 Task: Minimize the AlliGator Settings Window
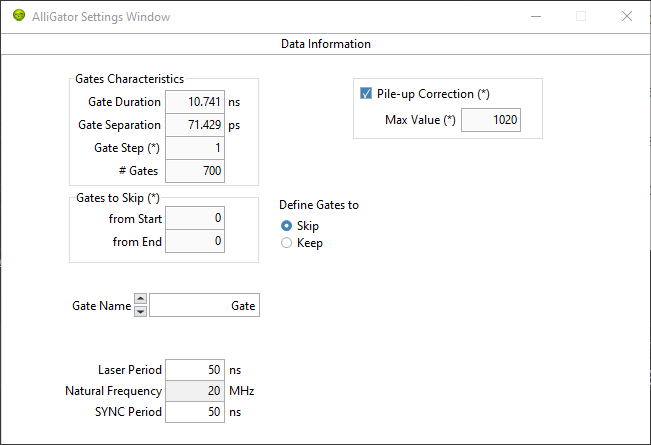(536, 16)
